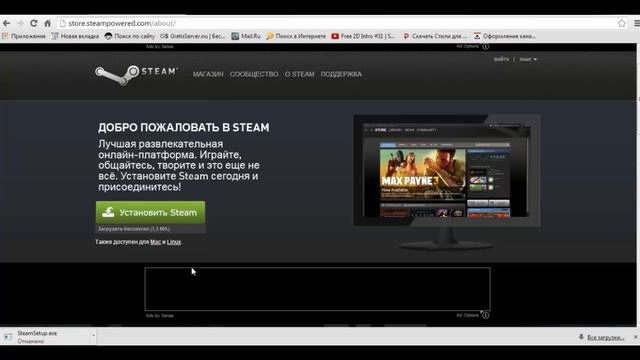
Task: Open the МАГАЗИН store menu
Action: tap(208, 74)
